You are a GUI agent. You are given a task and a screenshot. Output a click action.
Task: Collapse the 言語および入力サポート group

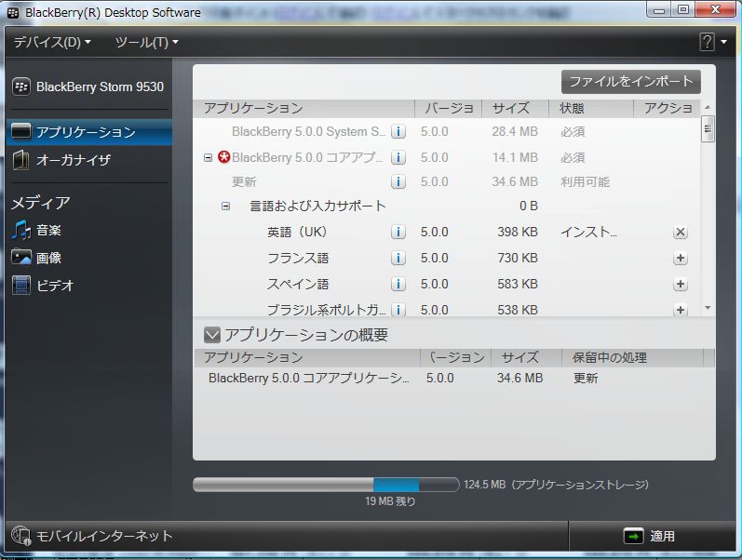point(225,207)
